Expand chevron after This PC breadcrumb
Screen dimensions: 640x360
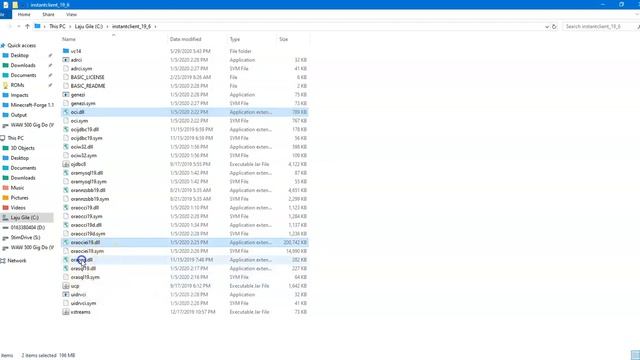tap(70, 26)
